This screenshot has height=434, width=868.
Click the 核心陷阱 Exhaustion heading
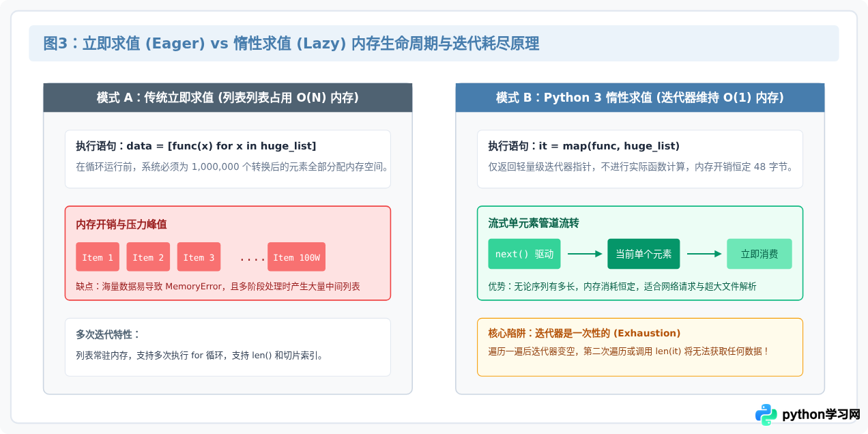(584, 333)
